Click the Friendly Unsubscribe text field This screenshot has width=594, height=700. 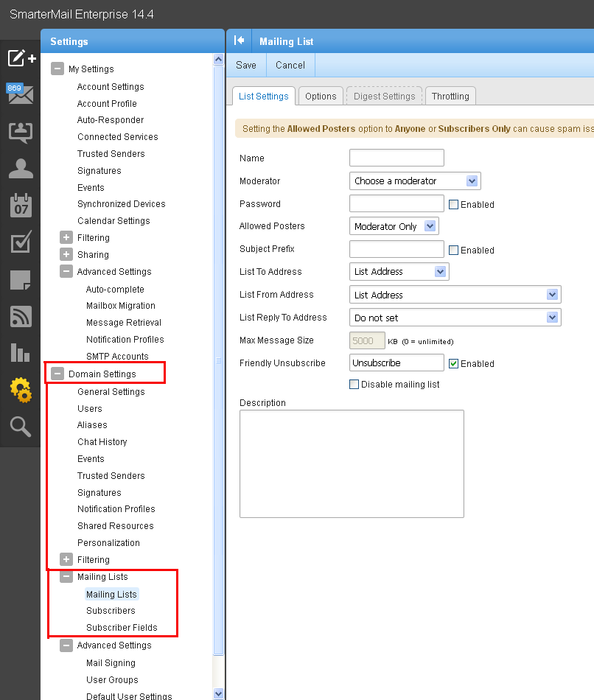click(x=396, y=363)
